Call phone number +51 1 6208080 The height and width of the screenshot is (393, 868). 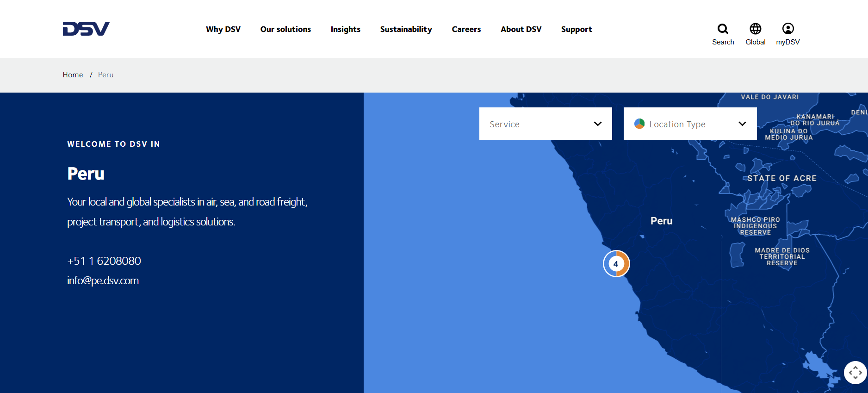click(x=104, y=261)
